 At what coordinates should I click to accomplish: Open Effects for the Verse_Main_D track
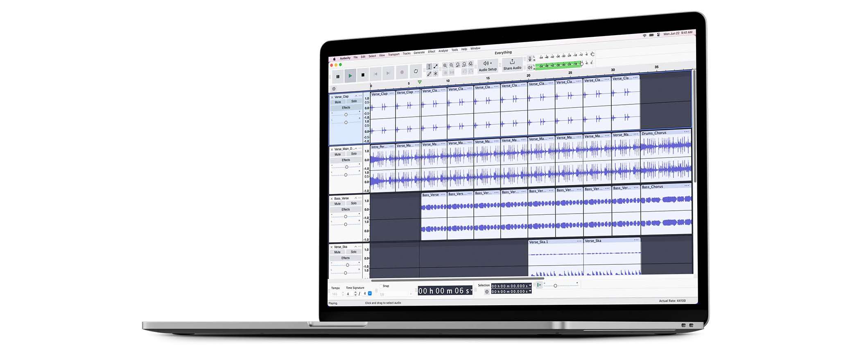pos(346,160)
